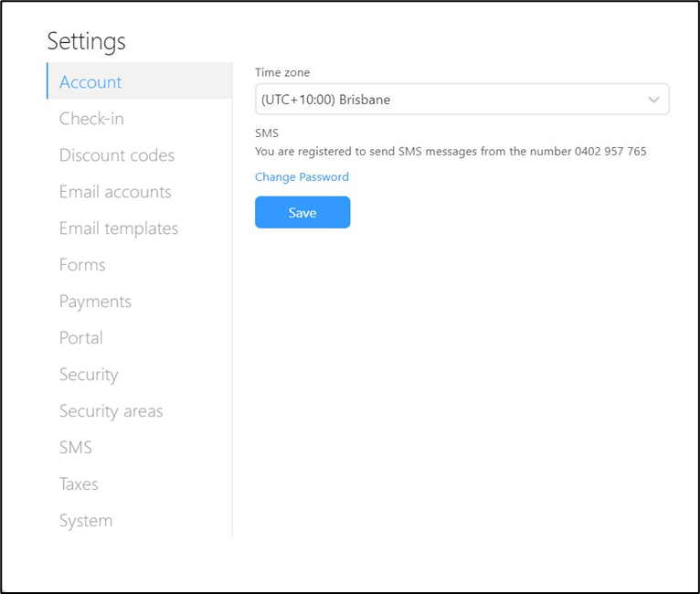This screenshot has height=594, width=700.
Task: Go to Security areas settings
Action: coord(111,411)
